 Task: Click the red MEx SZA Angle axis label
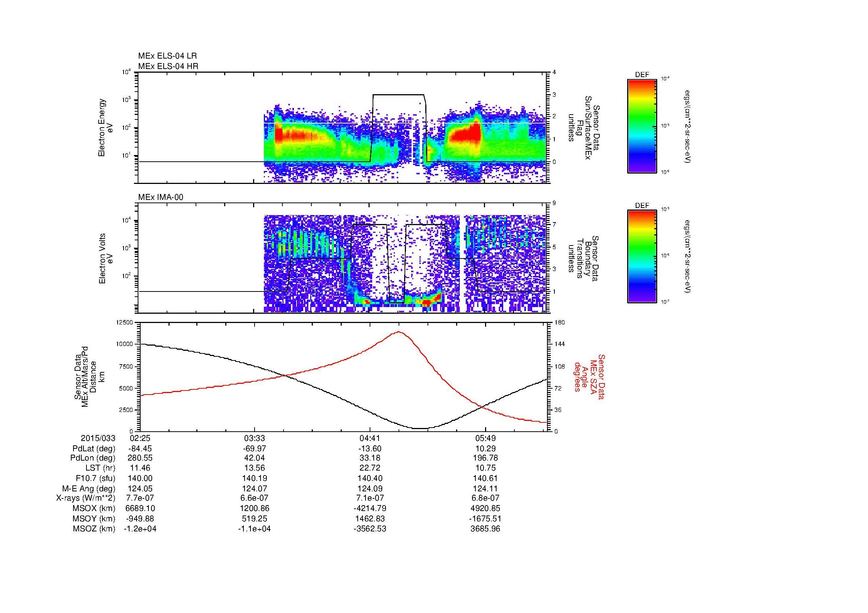click(x=589, y=376)
